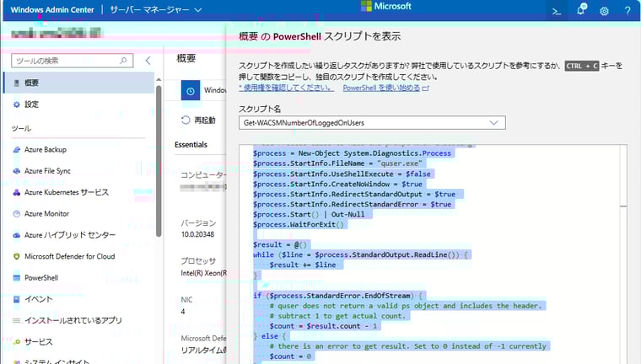641x364 pixels.
Task: Click Windows Admin Center title
Action: click(52, 10)
